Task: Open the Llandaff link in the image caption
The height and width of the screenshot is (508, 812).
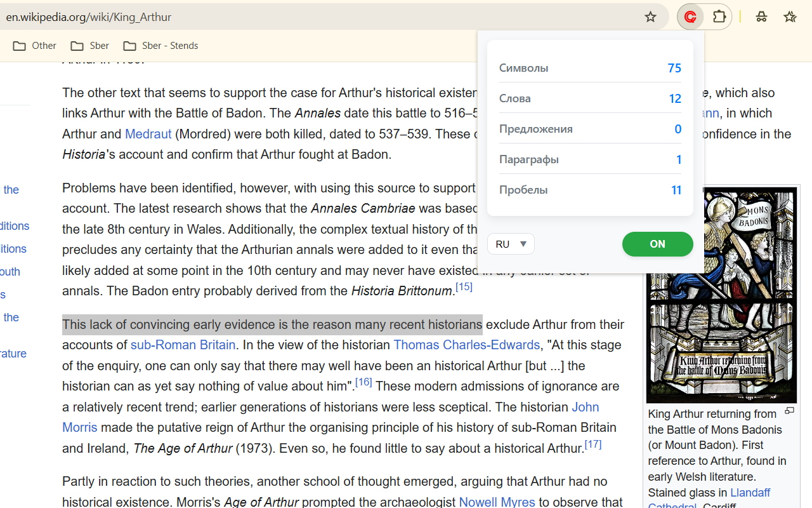Action: coord(750,493)
